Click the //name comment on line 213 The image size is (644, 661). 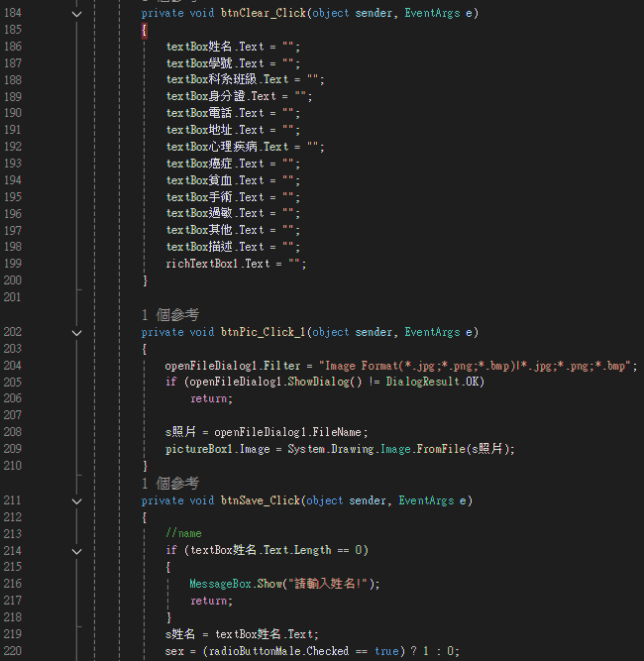click(183, 533)
